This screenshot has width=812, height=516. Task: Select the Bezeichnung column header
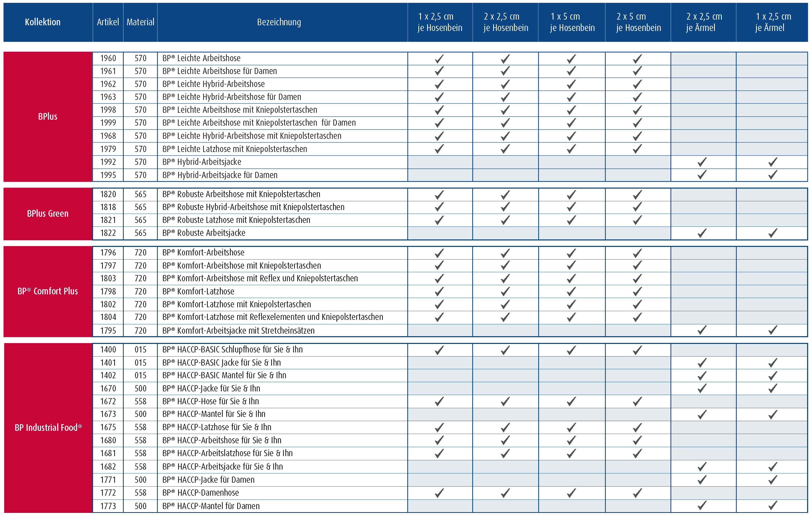click(279, 22)
